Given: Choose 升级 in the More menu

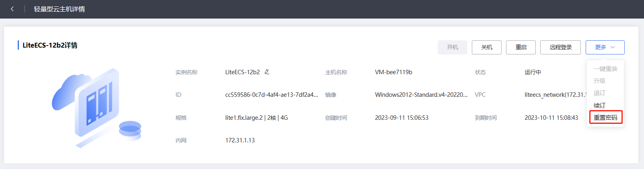Looking at the screenshot, I should (599, 81).
